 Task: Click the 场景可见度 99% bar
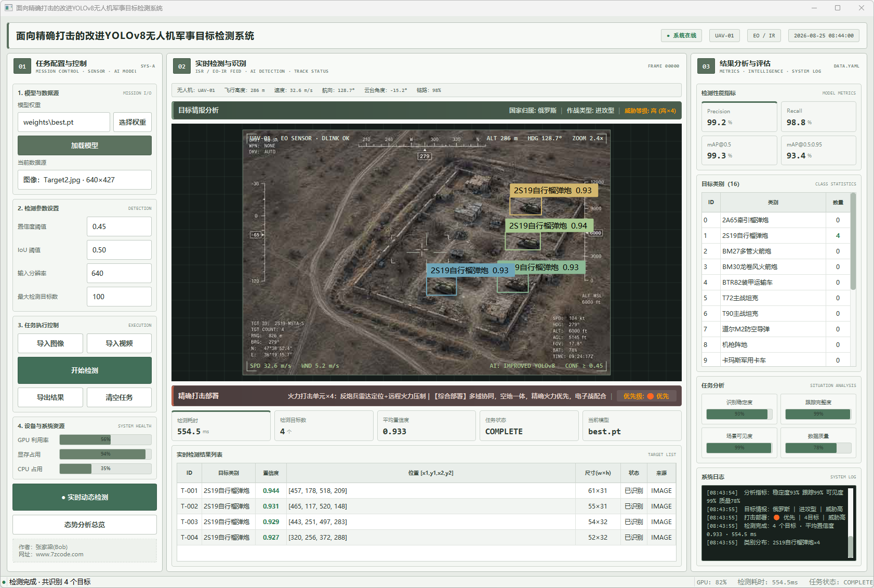click(x=739, y=448)
